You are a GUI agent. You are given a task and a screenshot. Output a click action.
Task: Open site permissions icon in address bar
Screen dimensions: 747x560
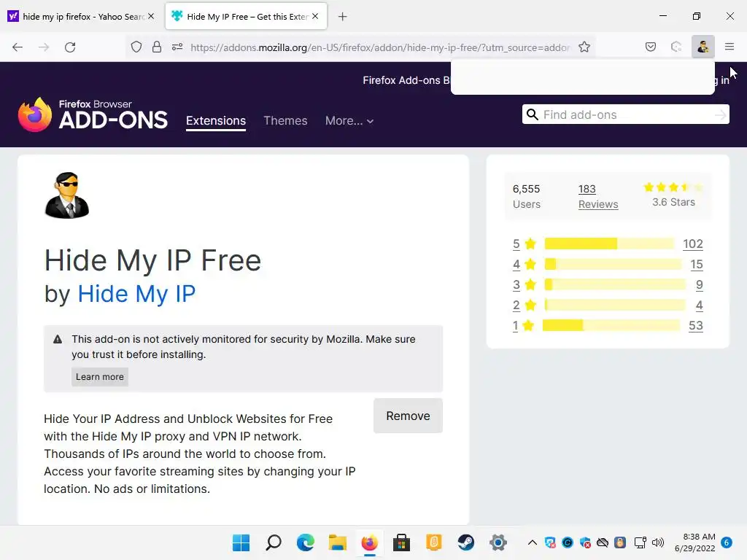[x=177, y=47]
